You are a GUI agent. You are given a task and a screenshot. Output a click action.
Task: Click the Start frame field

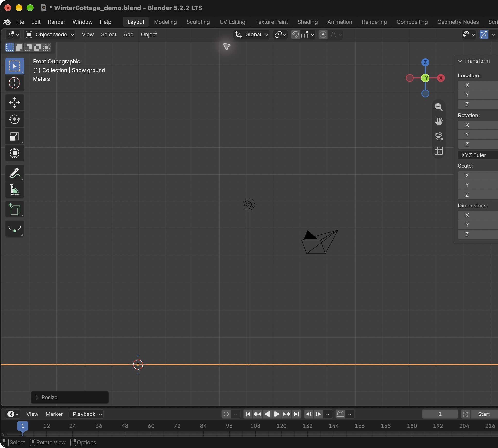click(x=484, y=414)
